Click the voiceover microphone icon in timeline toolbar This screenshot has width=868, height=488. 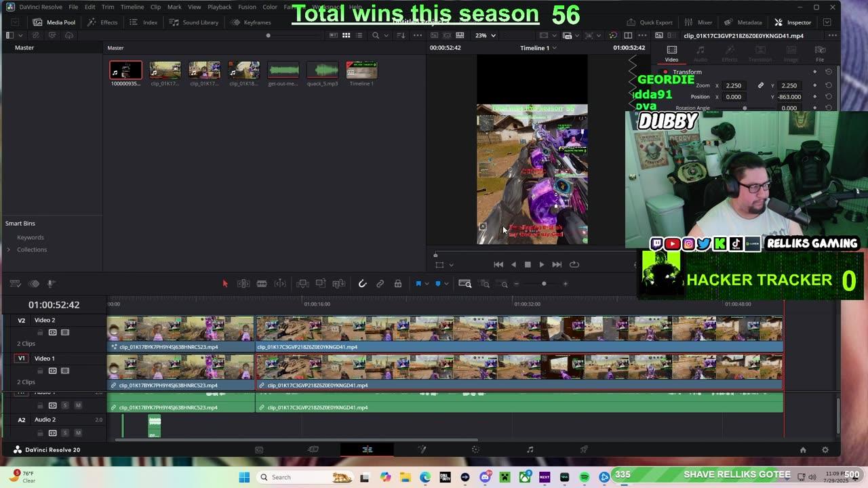click(x=51, y=284)
